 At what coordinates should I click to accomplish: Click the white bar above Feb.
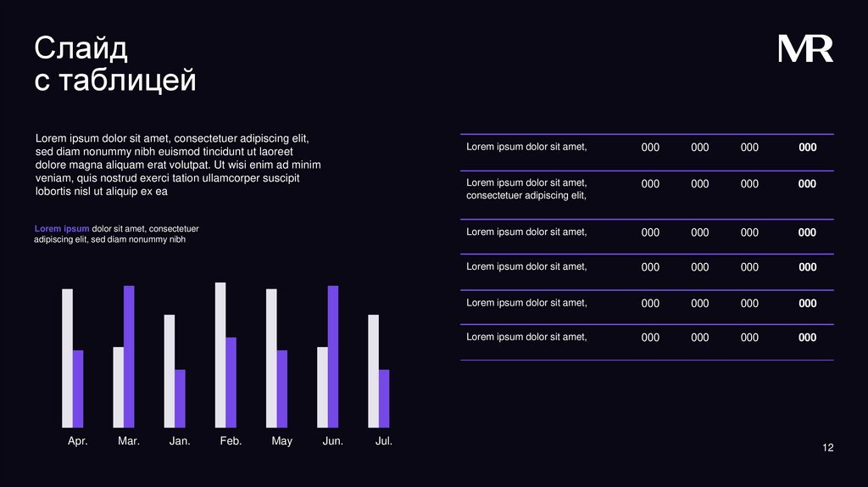[220, 354]
